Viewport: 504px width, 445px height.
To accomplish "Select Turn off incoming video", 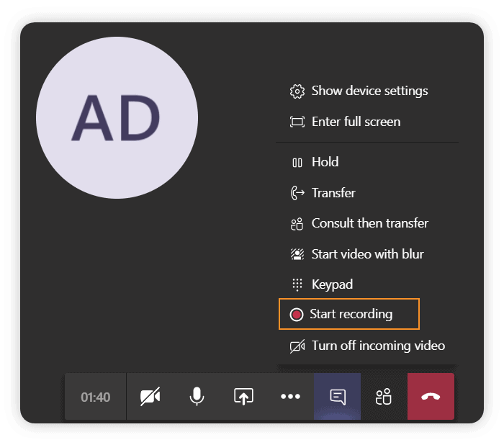I will [x=367, y=346].
